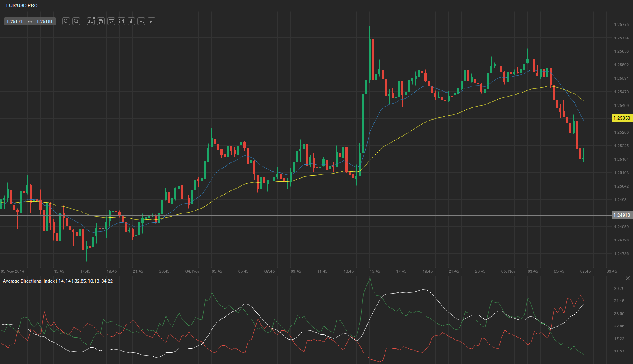Click the 1.25470 price axis label
The height and width of the screenshot is (364, 633).
click(621, 92)
